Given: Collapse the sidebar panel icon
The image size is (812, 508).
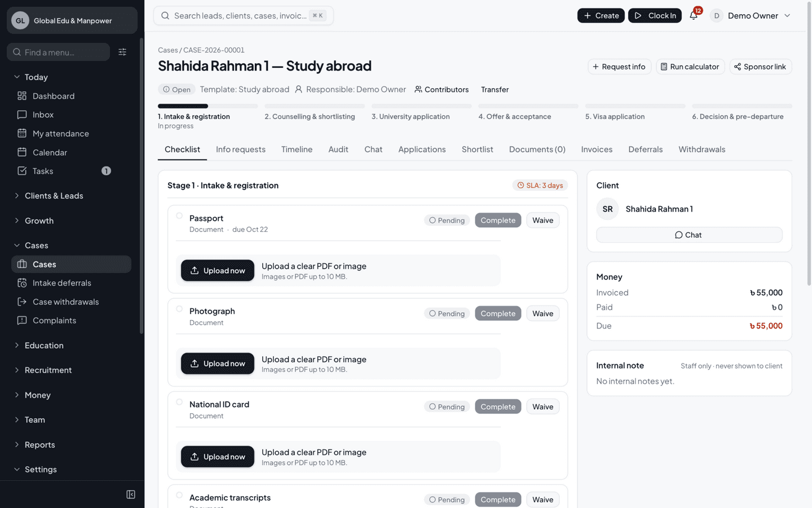Looking at the screenshot, I should click(131, 494).
